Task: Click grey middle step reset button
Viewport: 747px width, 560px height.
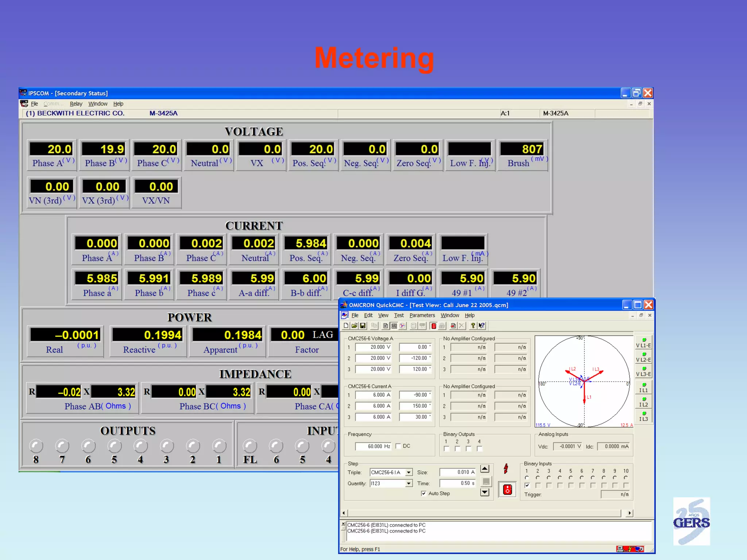Action: click(x=486, y=481)
